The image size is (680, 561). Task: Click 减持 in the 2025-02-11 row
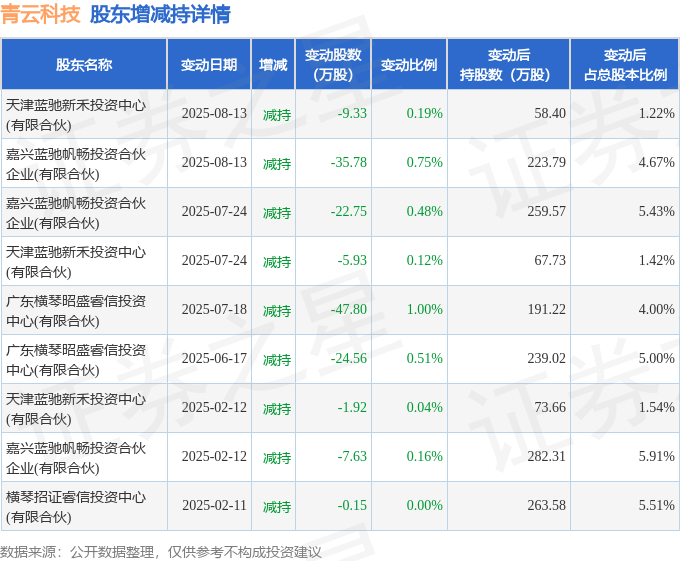point(277,507)
